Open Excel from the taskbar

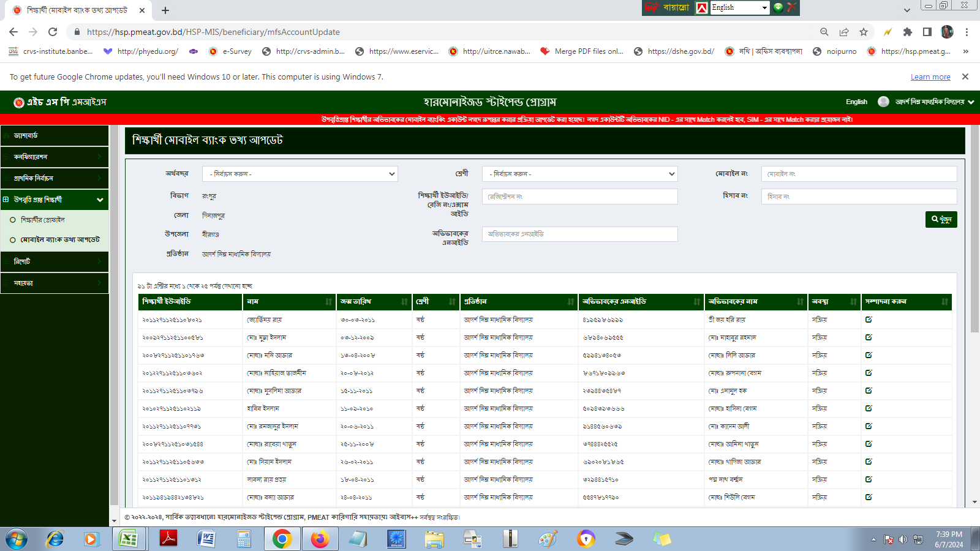[x=129, y=539]
